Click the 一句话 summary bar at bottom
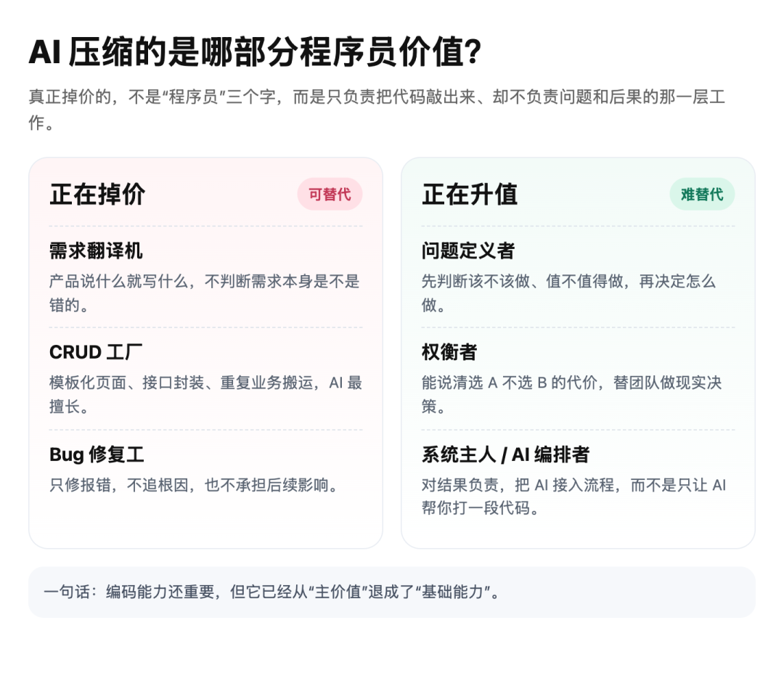The image size is (784, 681). pyautogui.click(x=391, y=592)
